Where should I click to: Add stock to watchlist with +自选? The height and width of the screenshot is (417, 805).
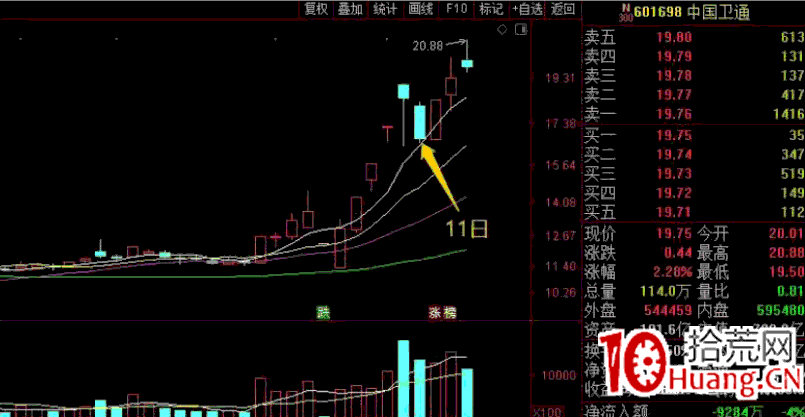pos(527,8)
